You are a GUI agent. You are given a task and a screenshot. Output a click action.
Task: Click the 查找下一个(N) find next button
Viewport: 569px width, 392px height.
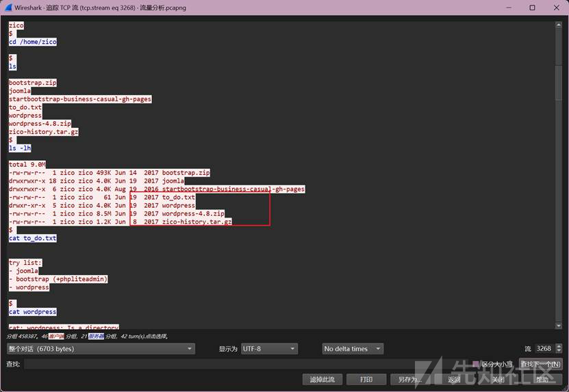[541, 364]
